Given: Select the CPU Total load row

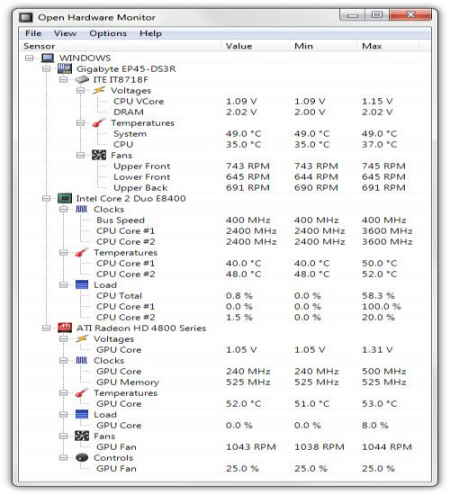Looking at the screenshot, I should point(225,296).
